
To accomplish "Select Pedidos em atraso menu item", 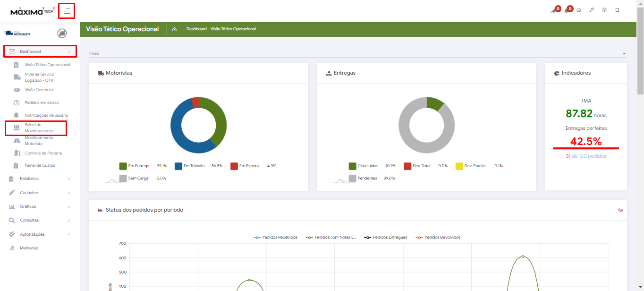I will click(42, 103).
